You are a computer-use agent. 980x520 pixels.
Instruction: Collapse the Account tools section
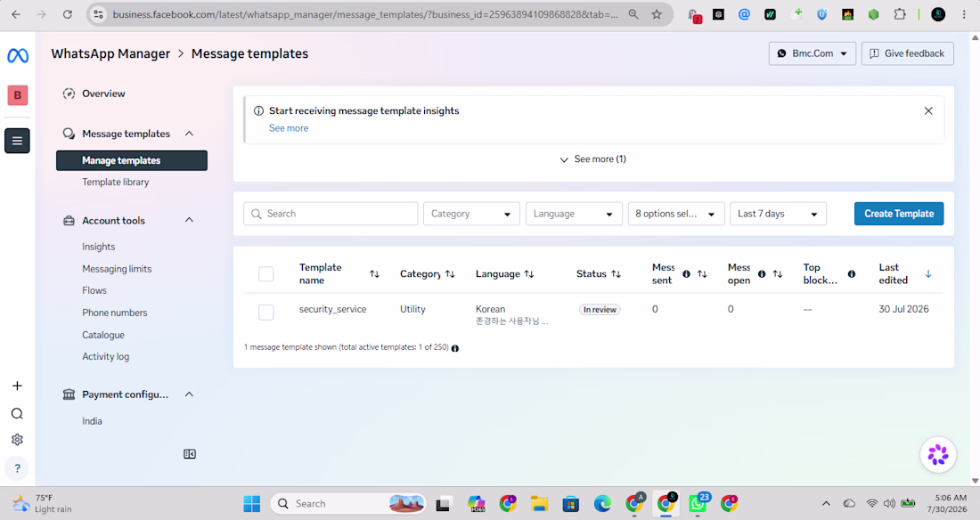pyautogui.click(x=189, y=220)
